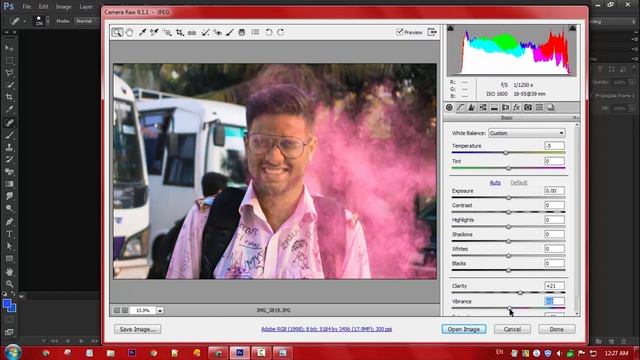Open the Basic panel tab icon

tap(449, 107)
